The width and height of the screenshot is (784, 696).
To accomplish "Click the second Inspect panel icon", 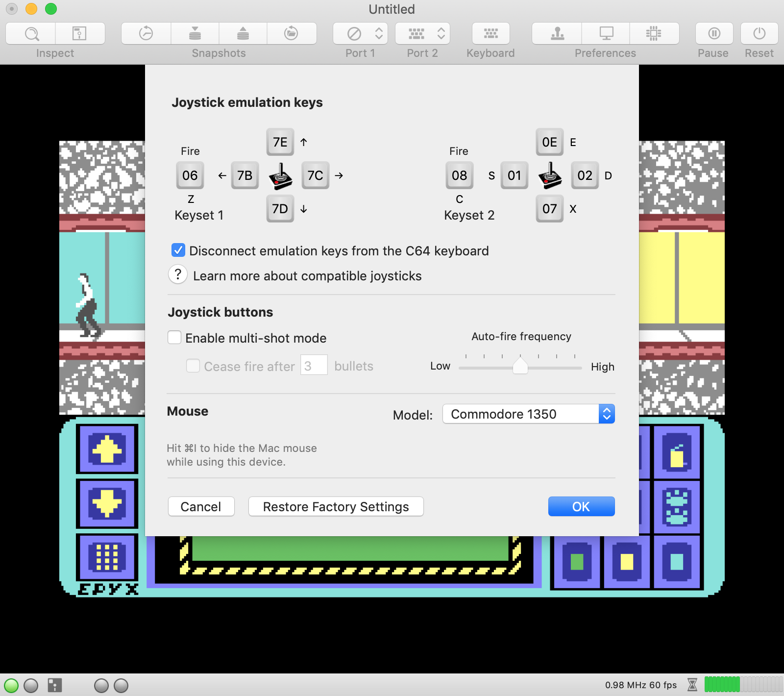I will point(79,33).
